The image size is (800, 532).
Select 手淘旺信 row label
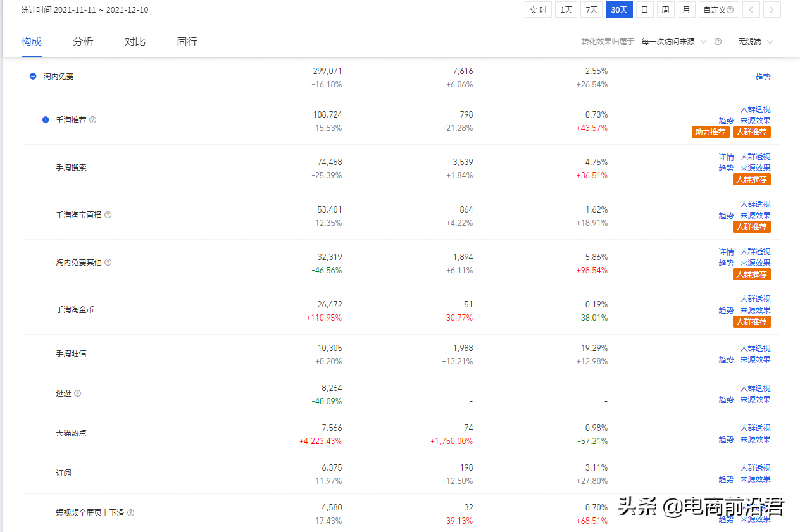(x=71, y=354)
